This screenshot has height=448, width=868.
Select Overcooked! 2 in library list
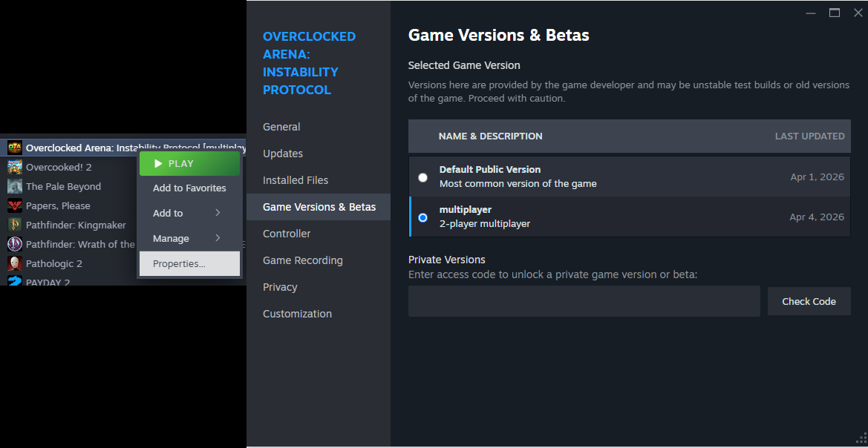tap(59, 167)
